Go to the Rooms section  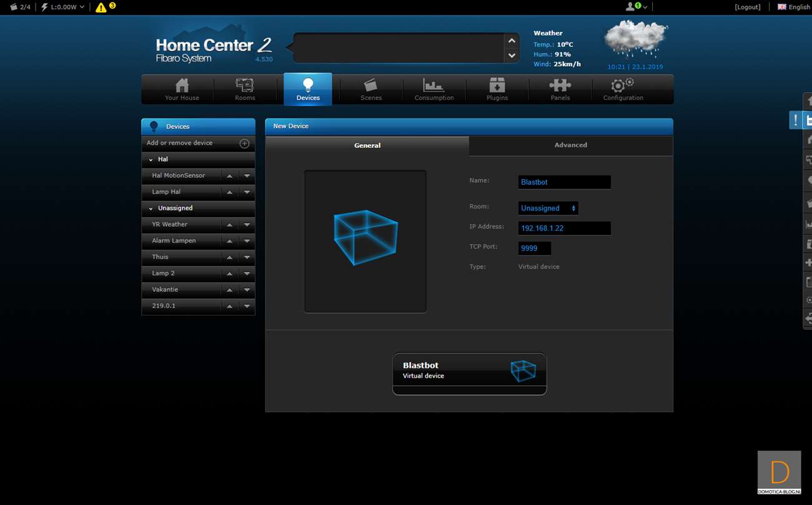[245, 89]
